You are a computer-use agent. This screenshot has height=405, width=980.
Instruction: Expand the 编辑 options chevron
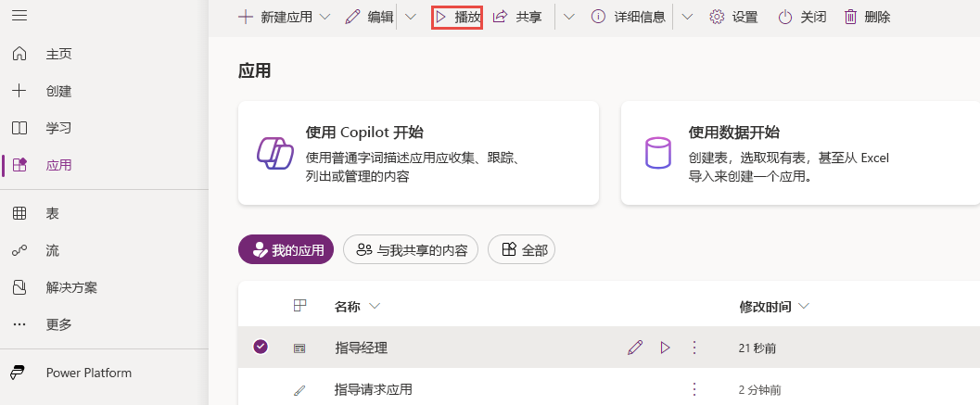click(411, 17)
